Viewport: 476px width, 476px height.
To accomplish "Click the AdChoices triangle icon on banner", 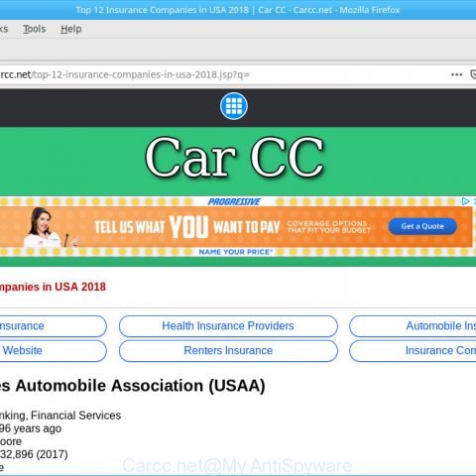I will point(465,201).
